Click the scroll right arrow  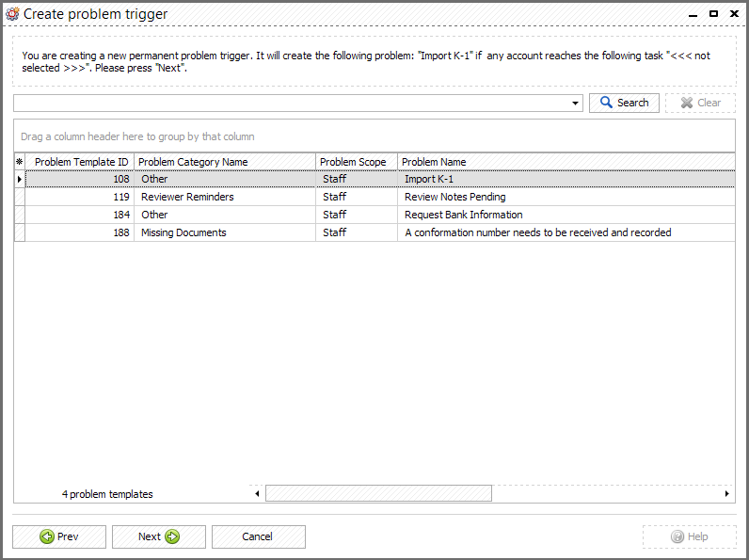click(x=726, y=493)
